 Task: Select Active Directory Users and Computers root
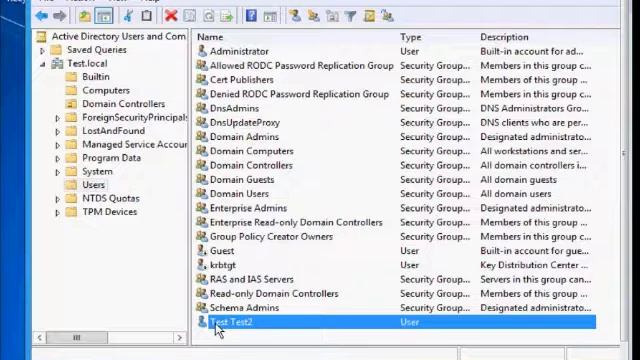[118, 36]
